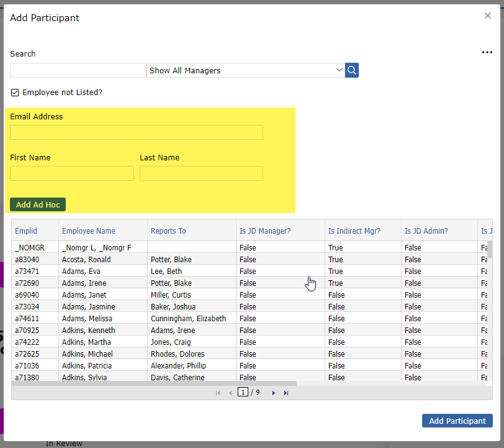Image resolution: width=504 pixels, height=448 pixels.
Task: Click the search magnifier icon button
Action: (352, 70)
